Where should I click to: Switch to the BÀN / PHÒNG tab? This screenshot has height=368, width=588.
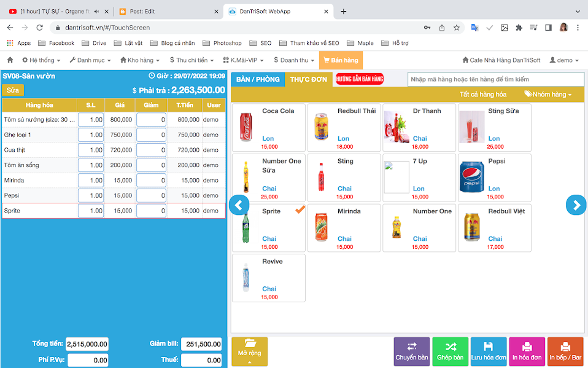pyautogui.click(x=258, y=79)
